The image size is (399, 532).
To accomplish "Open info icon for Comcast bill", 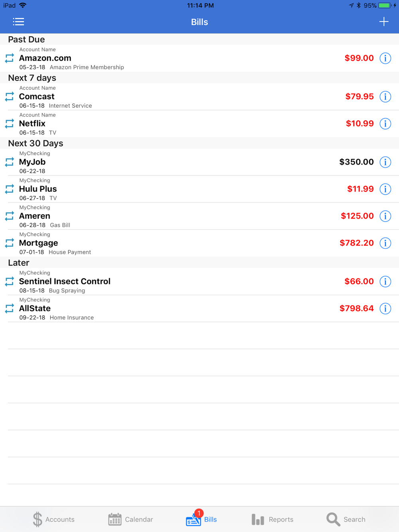I will pos(385,97).
